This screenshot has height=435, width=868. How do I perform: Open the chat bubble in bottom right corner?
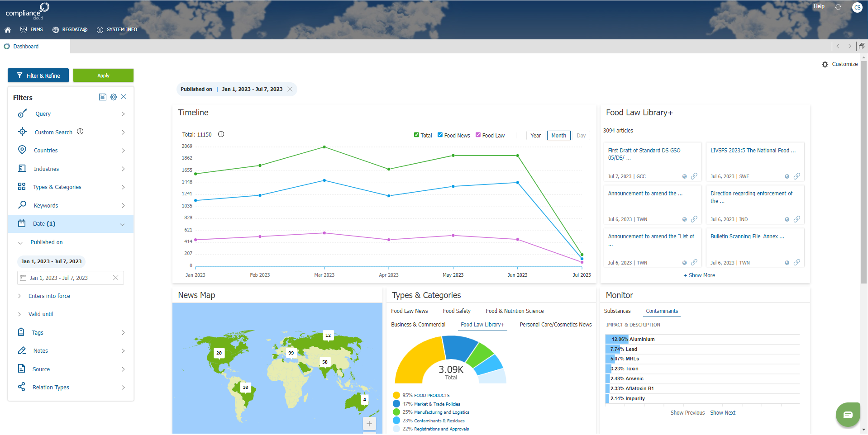[848, 414]
